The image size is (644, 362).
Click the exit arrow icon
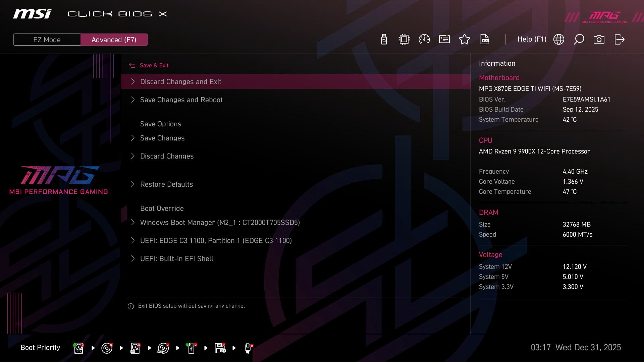click(619, 39)
